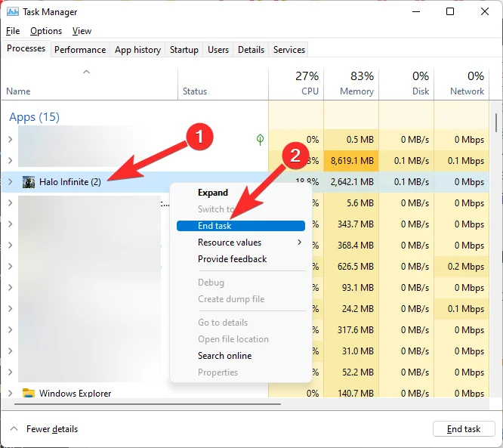Choose Search online in the context menu
The height and width of the screenshot is (448, 503).
pyautogui.click(x=241, y=356)
